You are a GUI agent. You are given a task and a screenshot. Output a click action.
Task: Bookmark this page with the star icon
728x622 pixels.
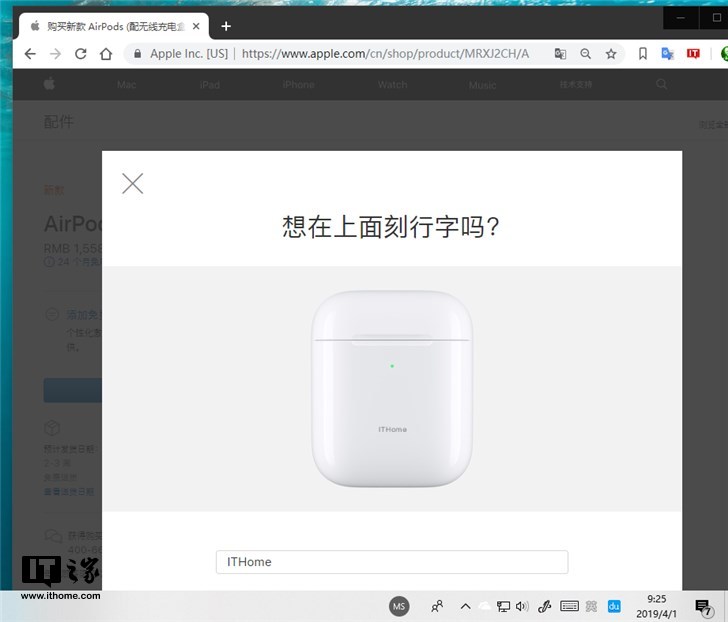[611, 54]
